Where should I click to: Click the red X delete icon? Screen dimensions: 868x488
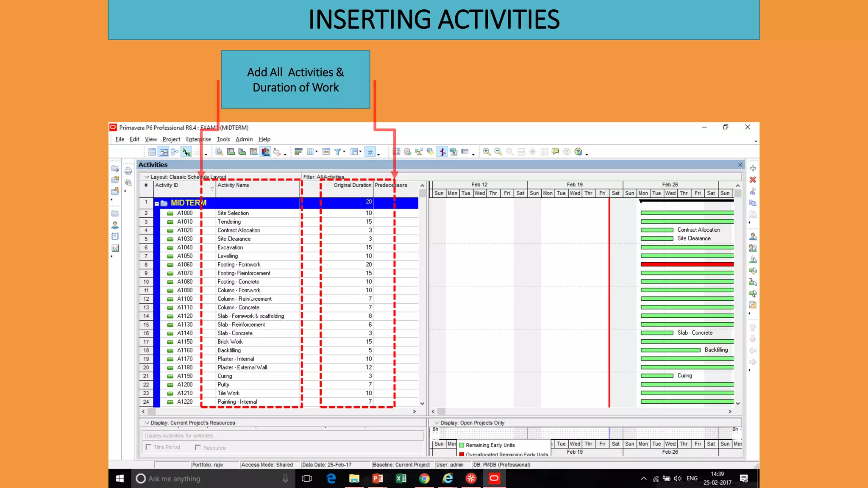pos(753,180)
